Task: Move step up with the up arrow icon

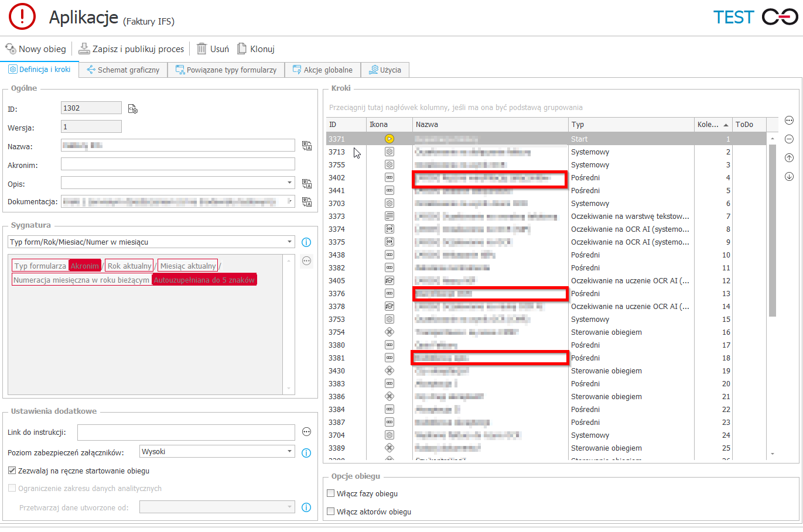Action: click(789, 158)
